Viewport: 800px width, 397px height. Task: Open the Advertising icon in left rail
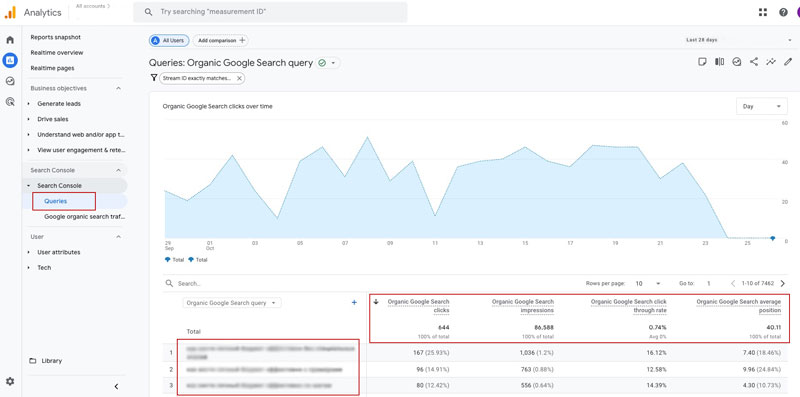pyautogui.click(x=10, y=102)
